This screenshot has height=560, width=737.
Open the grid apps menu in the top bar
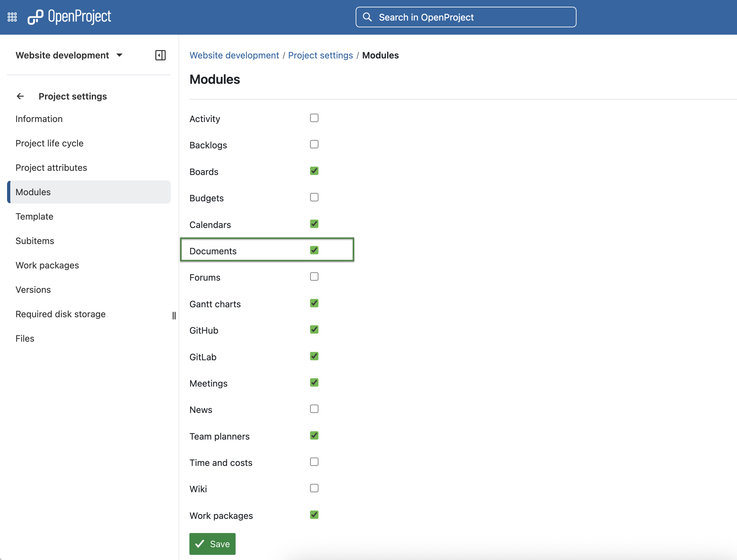point(12,16)
